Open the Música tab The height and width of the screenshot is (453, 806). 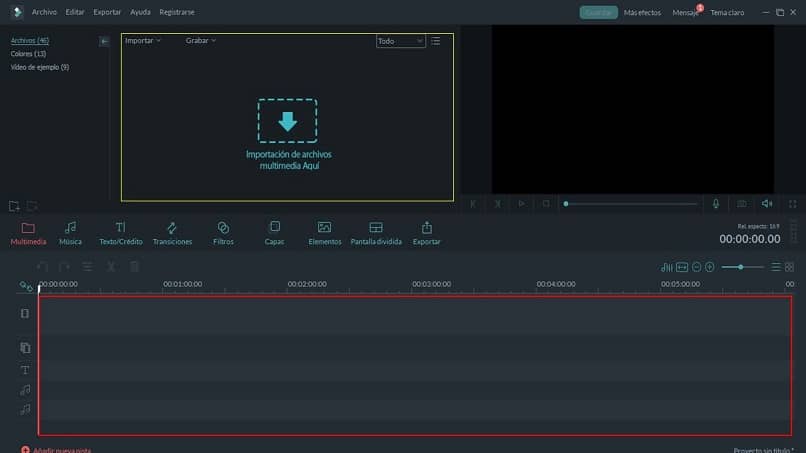click(x=70, y=233)
